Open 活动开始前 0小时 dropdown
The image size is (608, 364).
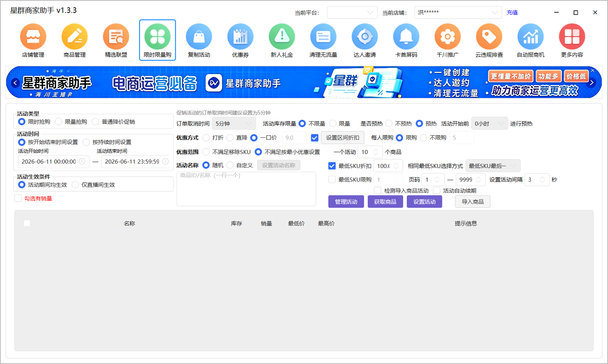[489, 123]
